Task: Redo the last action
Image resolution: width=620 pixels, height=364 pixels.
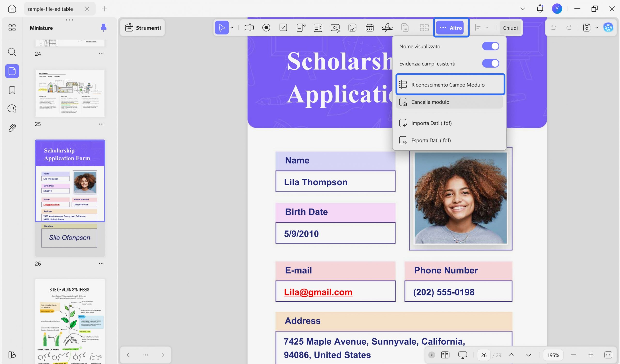Action: tap(569, 28)
